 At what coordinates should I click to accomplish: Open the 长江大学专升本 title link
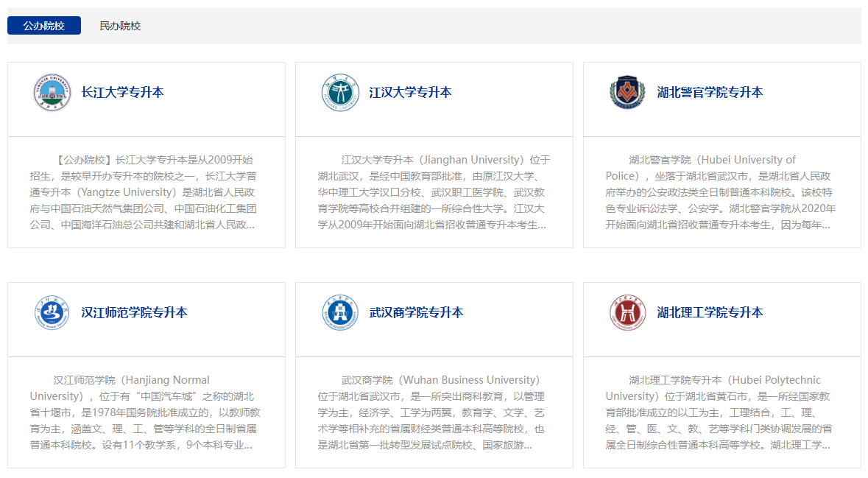tap(122, 93)
